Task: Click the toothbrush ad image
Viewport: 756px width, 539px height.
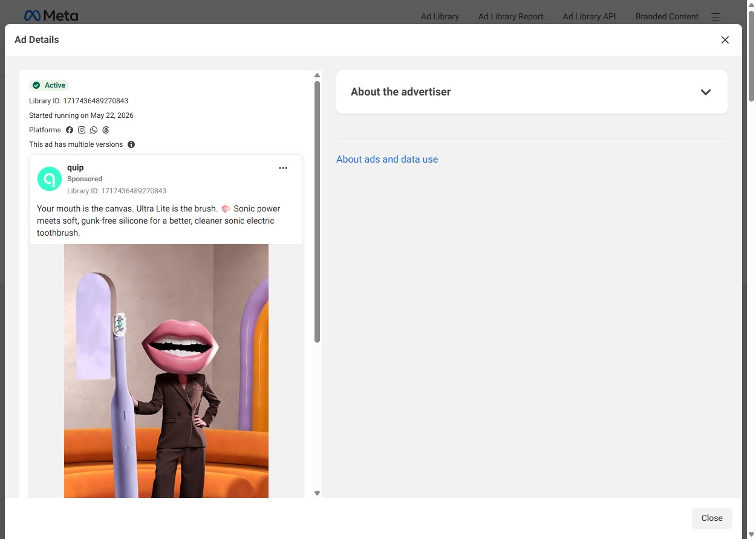Action: (166, 371)
